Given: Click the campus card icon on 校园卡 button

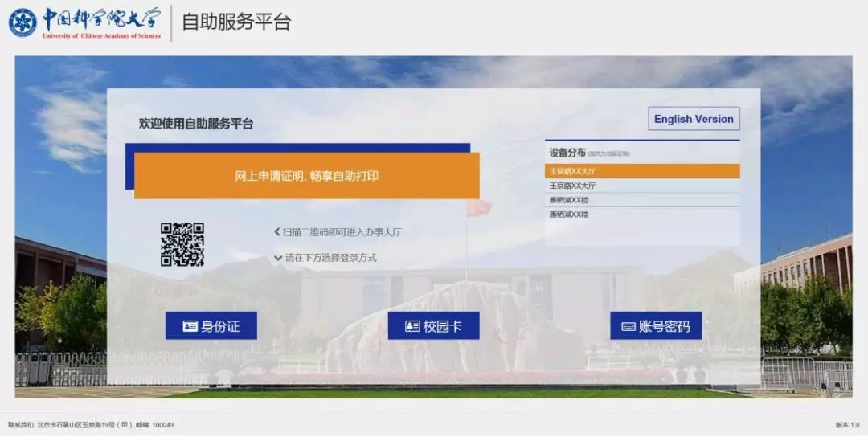Looking at the screenshot, I should [412, 326].
